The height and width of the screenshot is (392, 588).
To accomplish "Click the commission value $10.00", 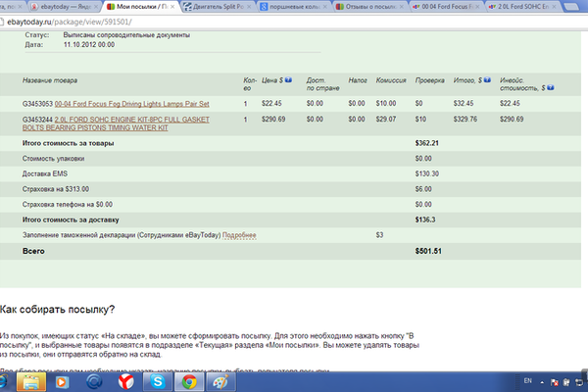I will 386,103.
